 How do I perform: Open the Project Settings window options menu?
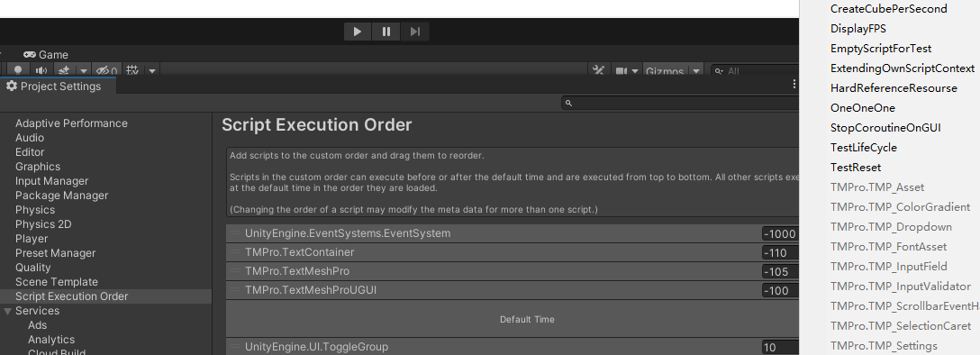point(794,84)
